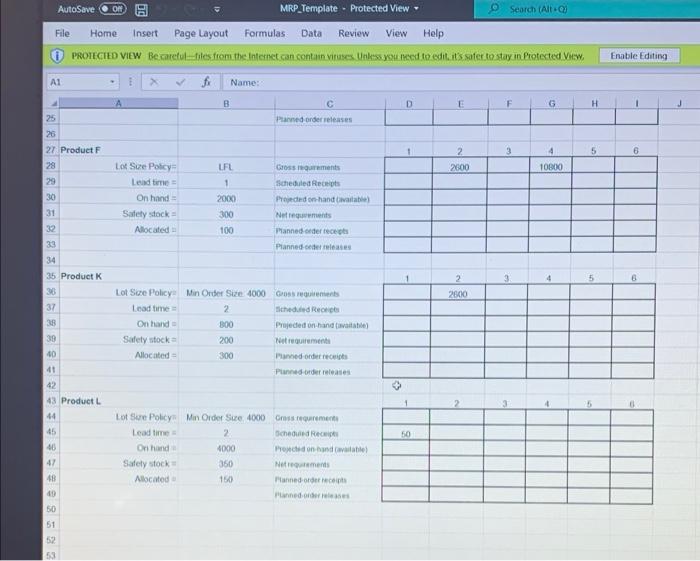Screen dimensions: 700x561
Task: Click the Insert Function fx icon
Action: pos(206,82)
